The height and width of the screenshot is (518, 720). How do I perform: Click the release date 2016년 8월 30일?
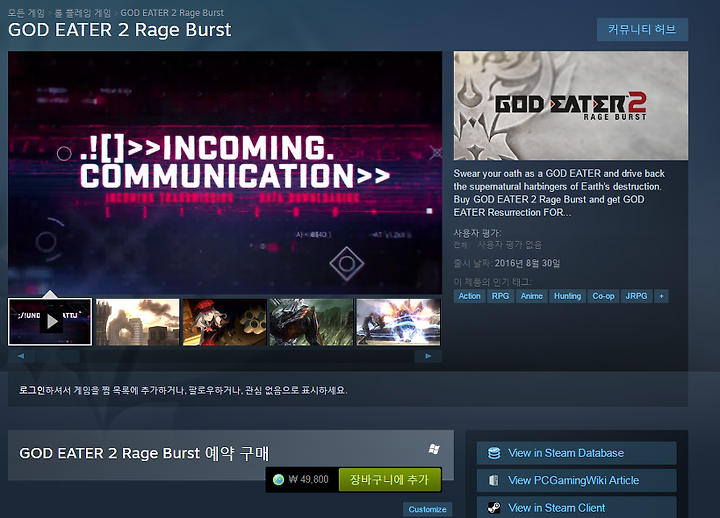[527, 264]
